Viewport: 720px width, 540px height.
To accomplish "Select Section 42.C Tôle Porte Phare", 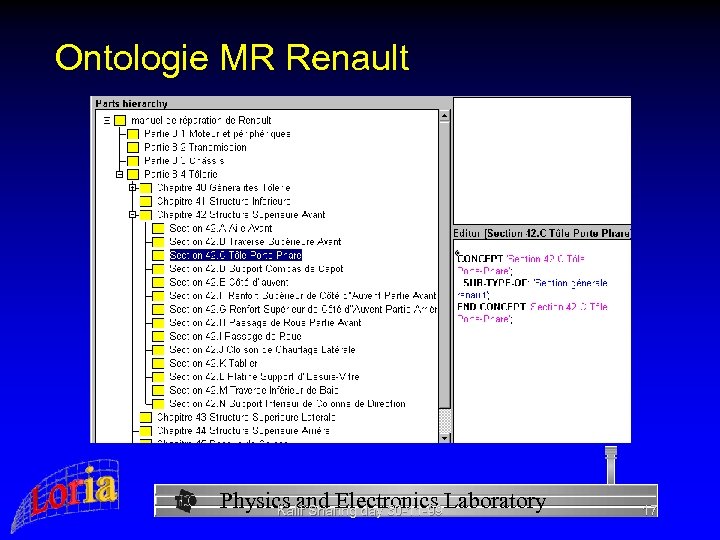I will [235, 255].
